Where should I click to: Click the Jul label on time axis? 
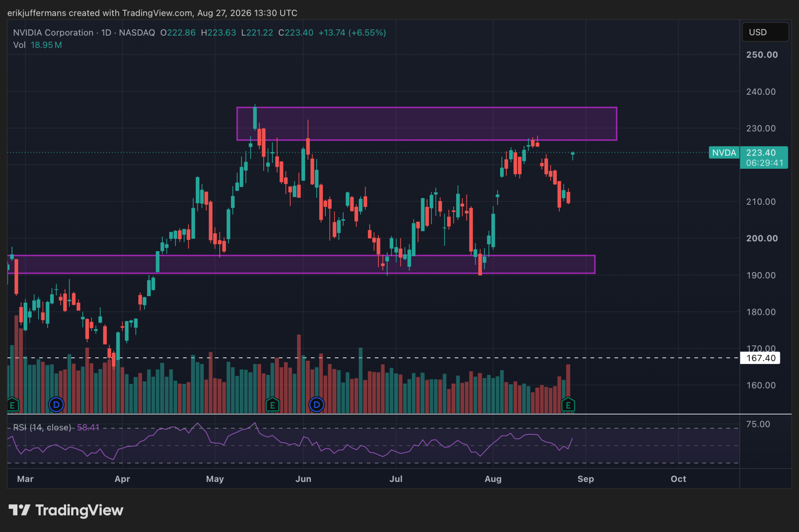click(396, 479)
